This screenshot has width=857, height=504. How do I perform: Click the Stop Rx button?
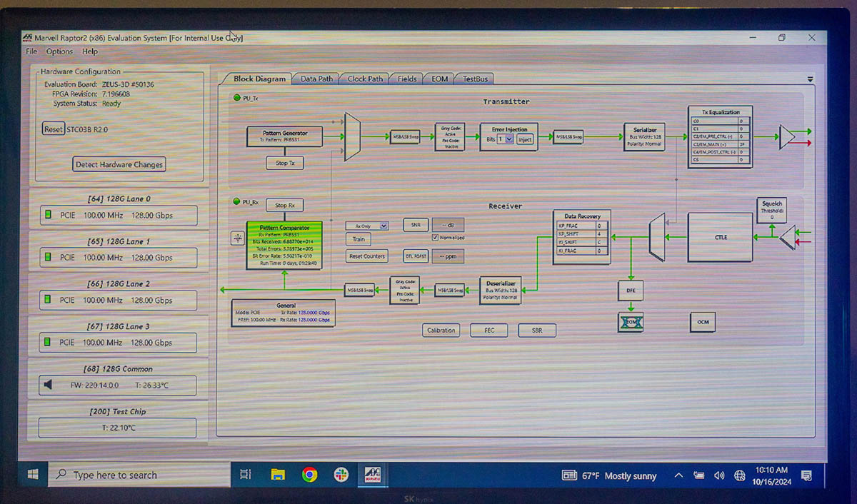coord(285,205)
